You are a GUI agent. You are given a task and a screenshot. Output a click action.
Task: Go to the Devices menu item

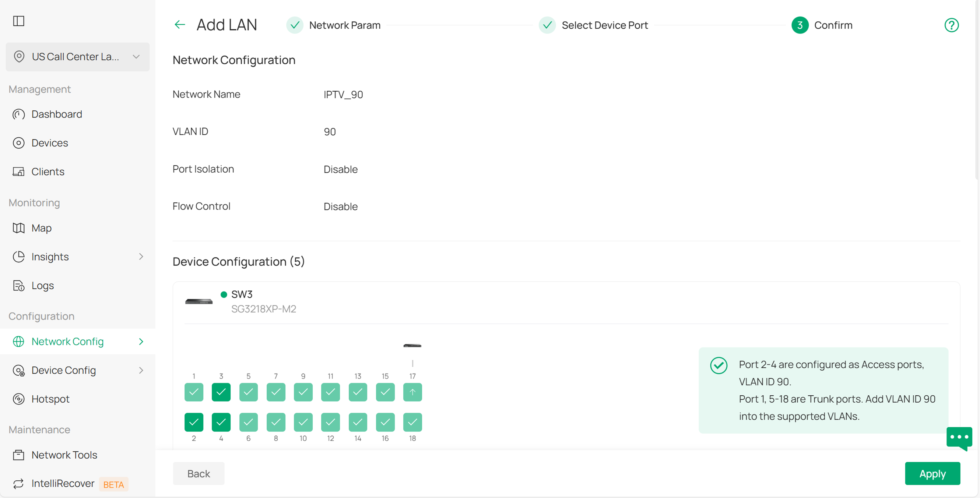point(50,143)
